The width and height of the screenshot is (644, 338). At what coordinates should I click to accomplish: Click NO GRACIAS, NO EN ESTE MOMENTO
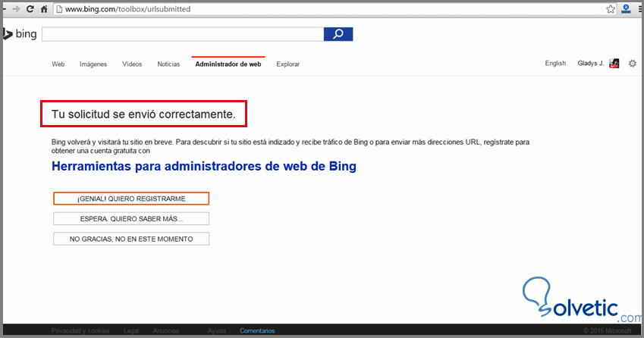131,239
